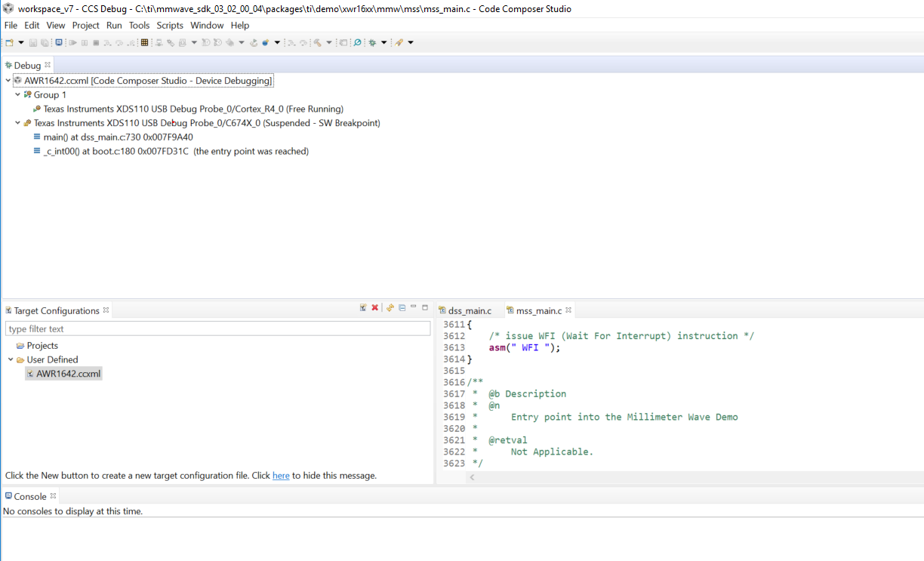
Task: Minimize the Target Configurations panel
Action: point(414,307)
